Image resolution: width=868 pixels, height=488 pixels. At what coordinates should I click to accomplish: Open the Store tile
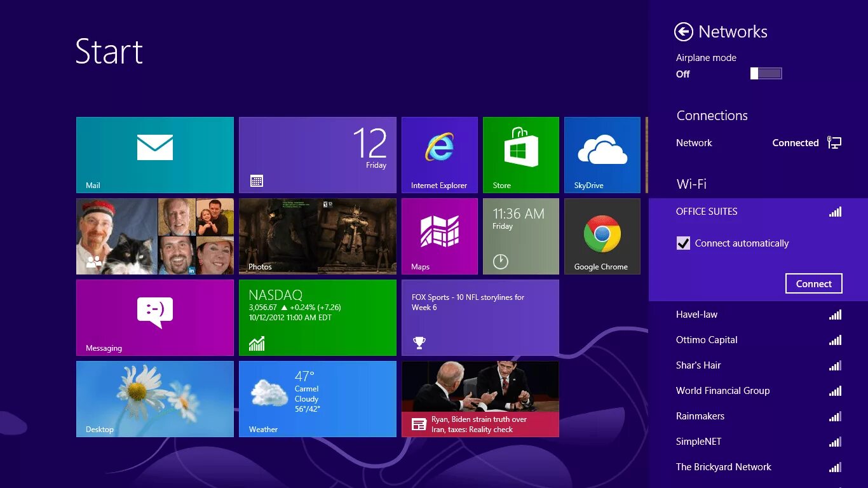[x=521, y=155]
